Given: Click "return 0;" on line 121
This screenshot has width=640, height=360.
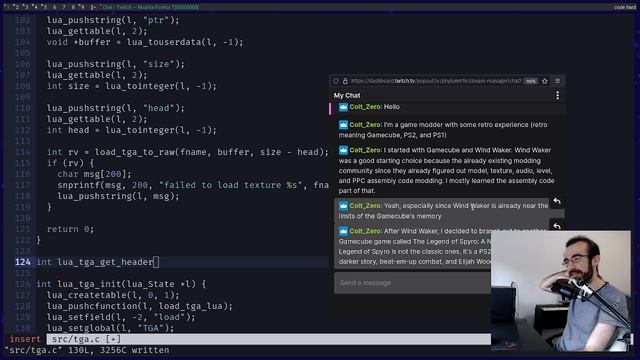Looking at the screenshot, I should tap(70, 229).
